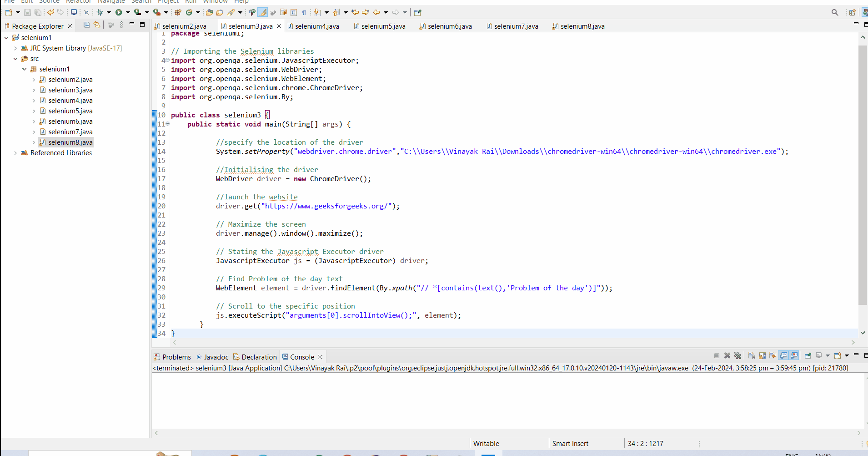Remove All Terminated Launches in Console
This screenshot has height=456, width=868.
click(x=738, y=355)
